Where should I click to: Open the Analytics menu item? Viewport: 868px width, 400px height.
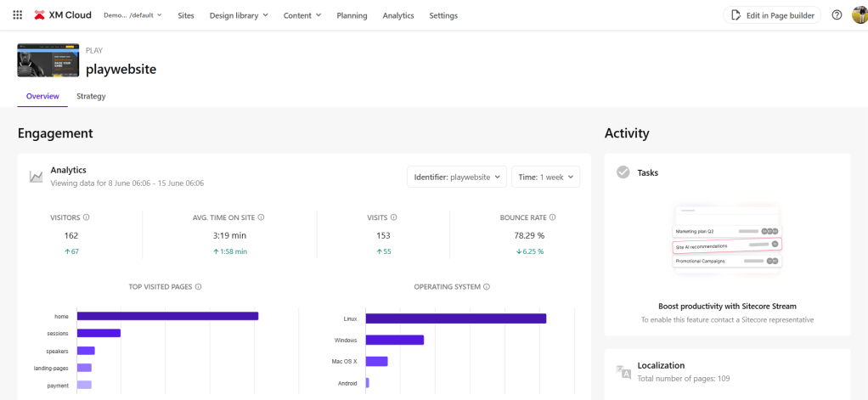[398, 15]
